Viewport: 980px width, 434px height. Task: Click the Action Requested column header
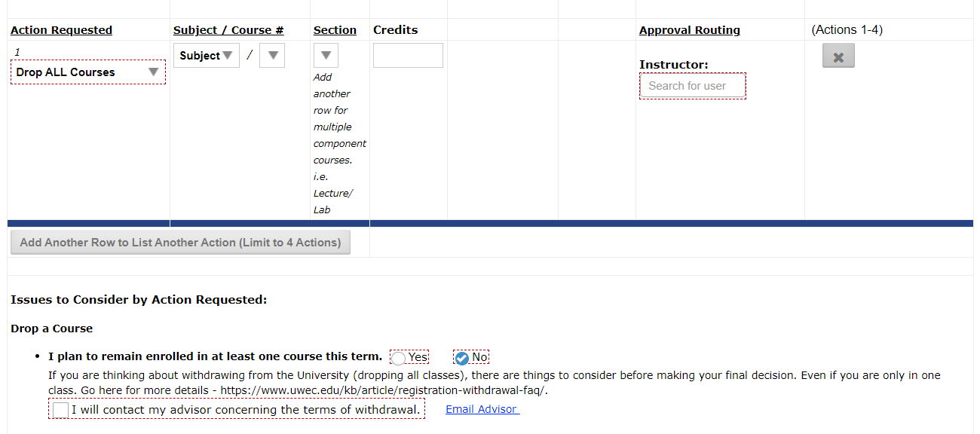[61, 30]
